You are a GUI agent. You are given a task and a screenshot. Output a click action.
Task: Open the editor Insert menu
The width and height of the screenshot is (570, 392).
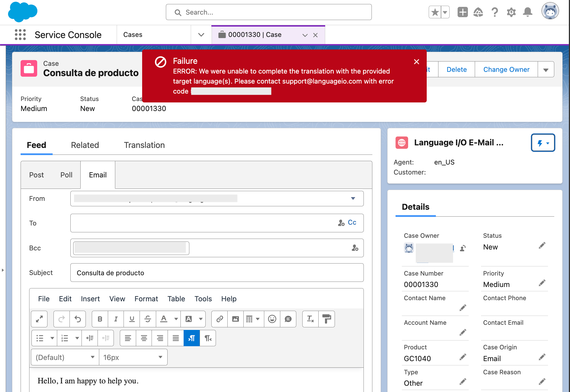(90, 299)
